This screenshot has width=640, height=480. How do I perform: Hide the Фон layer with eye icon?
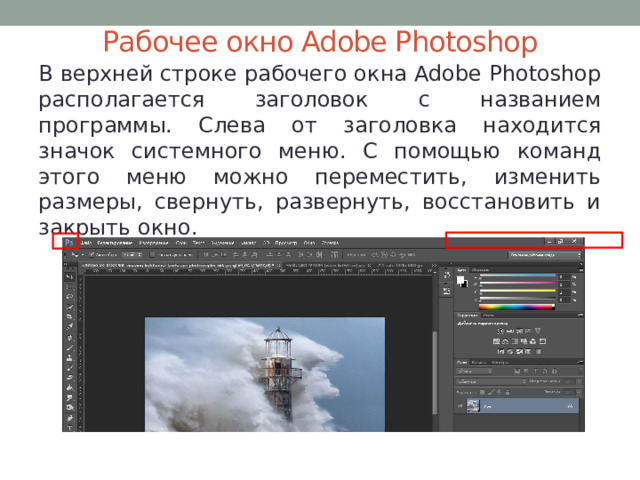point(460,406)
